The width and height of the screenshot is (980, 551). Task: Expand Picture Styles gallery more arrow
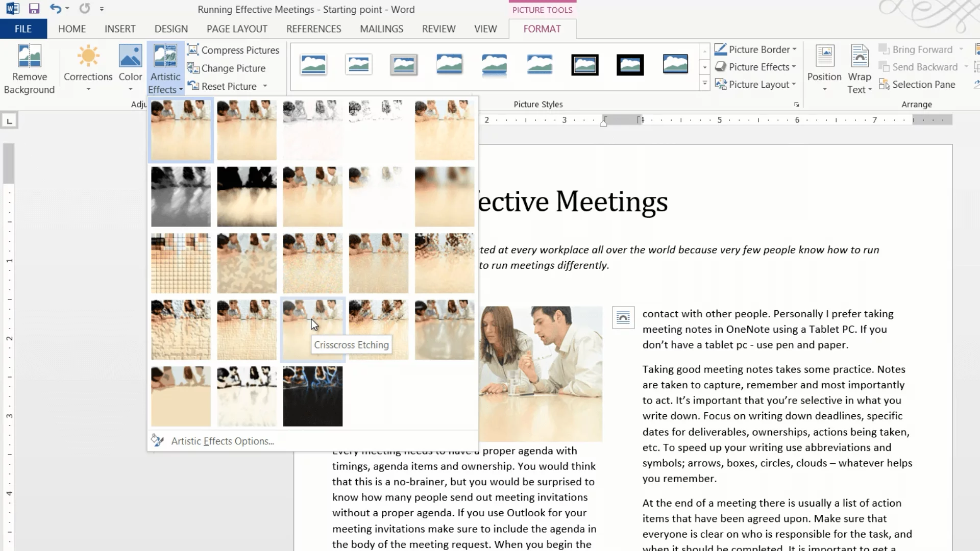(x=704, y=84)
